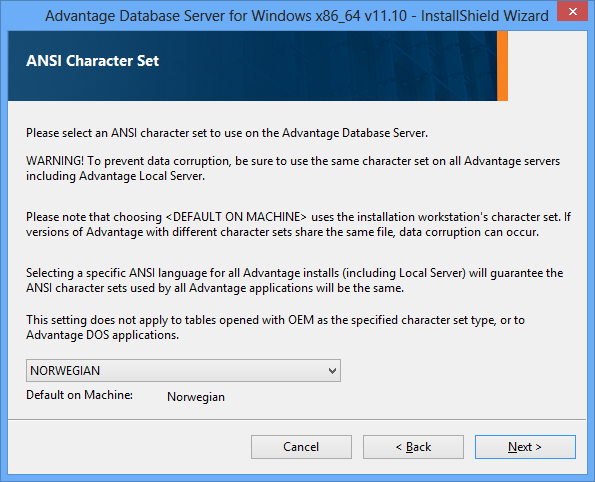595x482 pixels.
Task: Close the InstallShield Wizard window
Action: pyautogui.click(x=572, y=11)
